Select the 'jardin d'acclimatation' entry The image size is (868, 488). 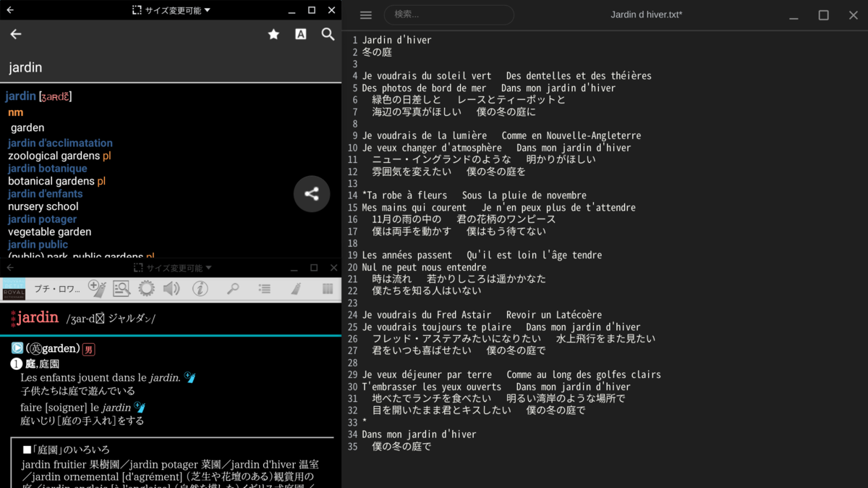coord(60,143)
